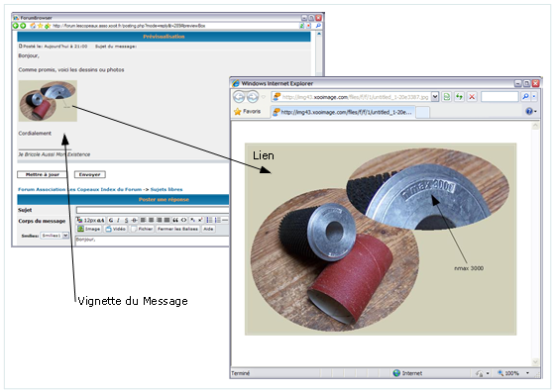554x392 pixels.
Task: Open a new blank browser tab
Action: (x=422, y=112)
